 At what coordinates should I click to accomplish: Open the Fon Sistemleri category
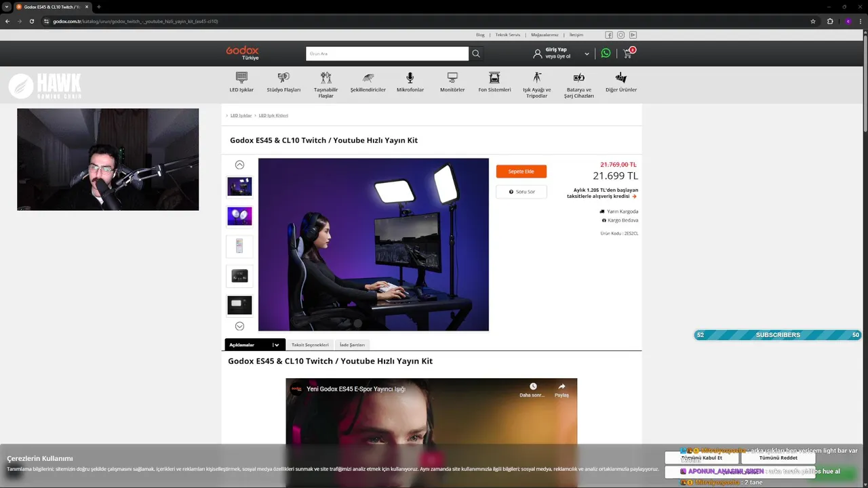pos(494,82)
